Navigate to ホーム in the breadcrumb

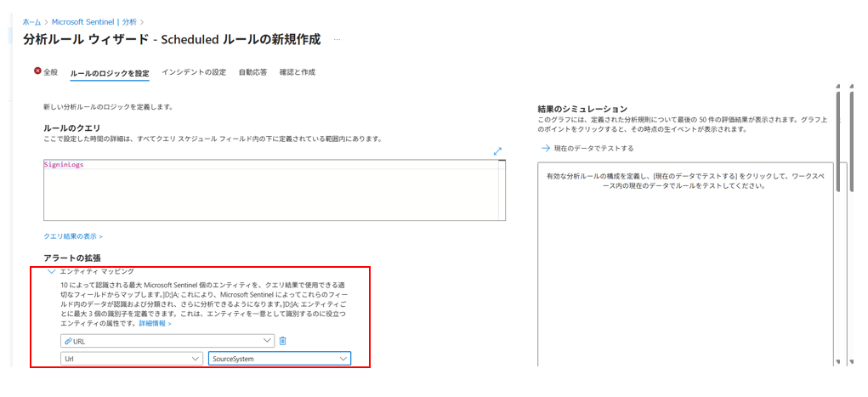[x=31, y=20]
